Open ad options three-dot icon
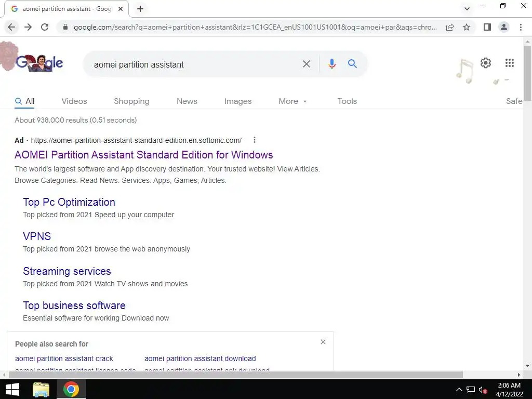The width and height of the screenshot is (532, 399). pos(255,140)
